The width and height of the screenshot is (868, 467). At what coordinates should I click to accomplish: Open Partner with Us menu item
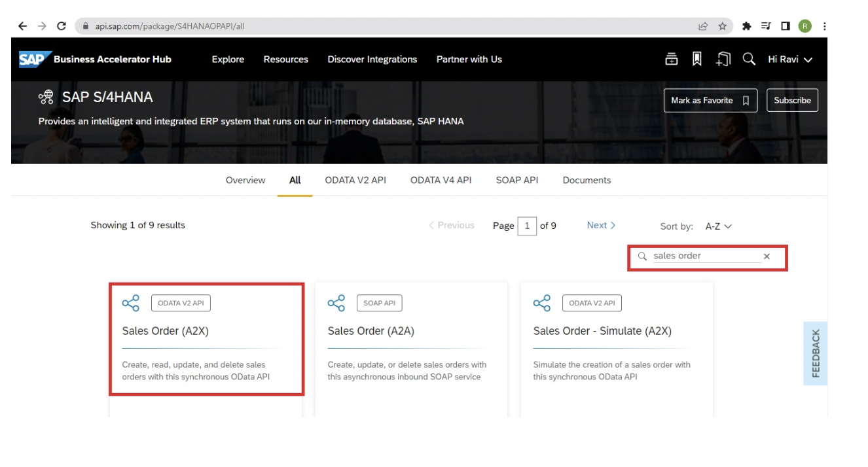(x=469, y=60)
